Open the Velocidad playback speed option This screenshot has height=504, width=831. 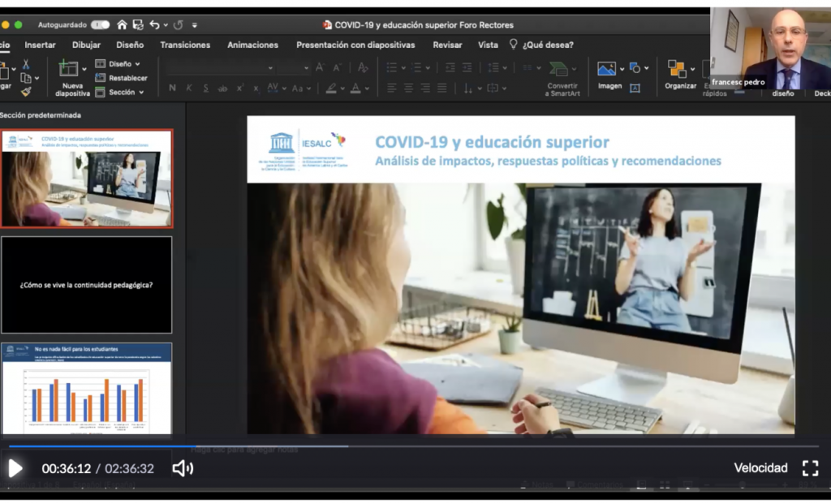click(760, 468)
